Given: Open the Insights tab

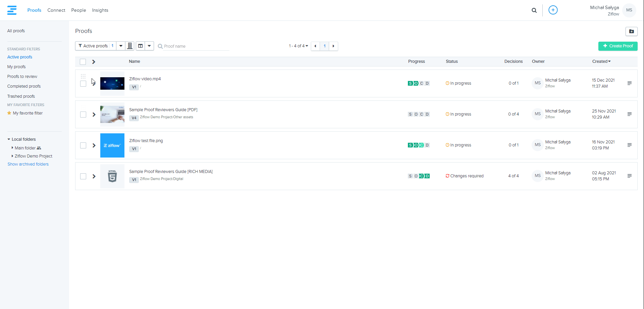Looking at the screenshot, I should point(100,10).
